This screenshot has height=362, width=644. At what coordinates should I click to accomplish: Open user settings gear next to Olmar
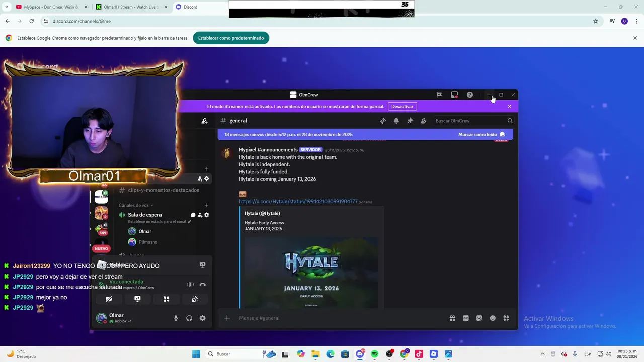tap(202, 318)
